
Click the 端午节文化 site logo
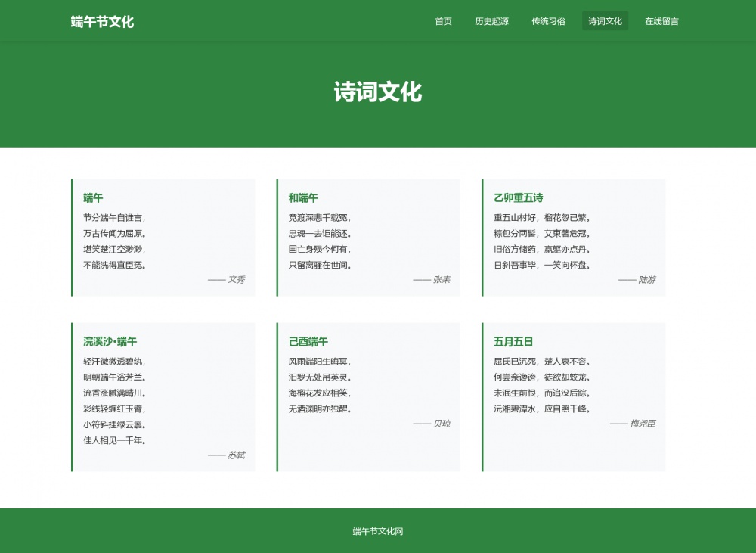(102, 22)
